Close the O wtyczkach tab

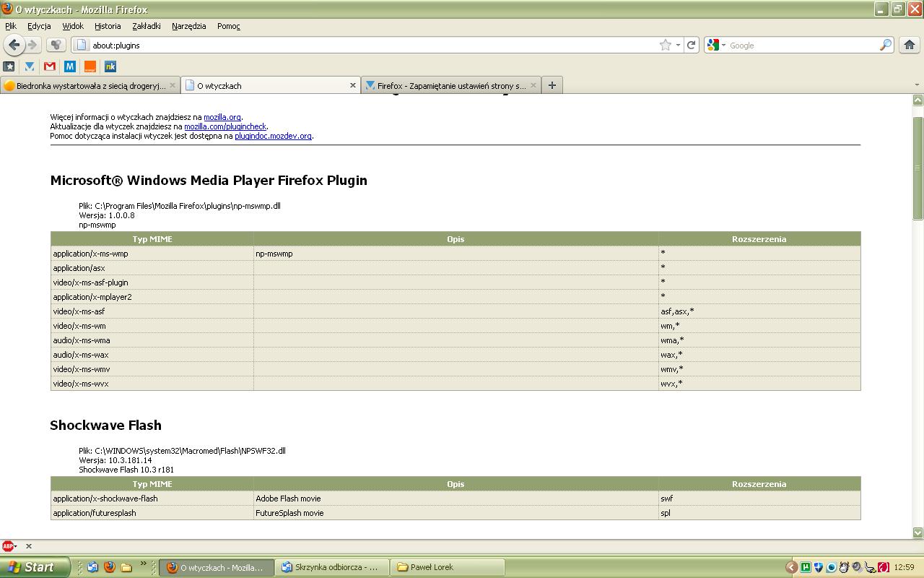[353, 85]
